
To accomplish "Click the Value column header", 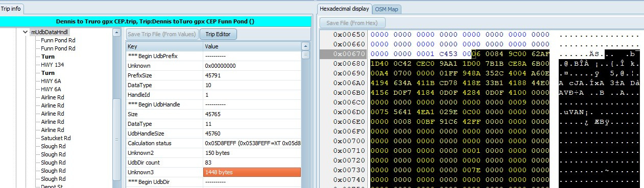I will [252, 46].
